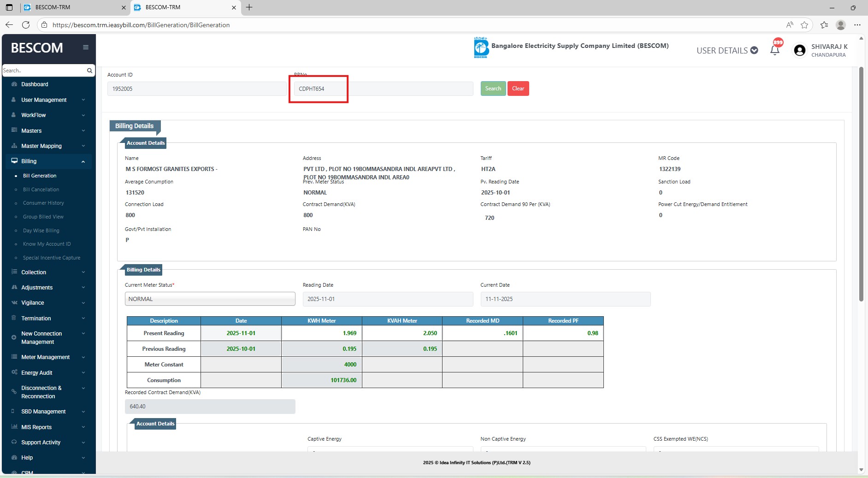Select Consumer History under Billing
868x478 pixels.
click(43, 203)
